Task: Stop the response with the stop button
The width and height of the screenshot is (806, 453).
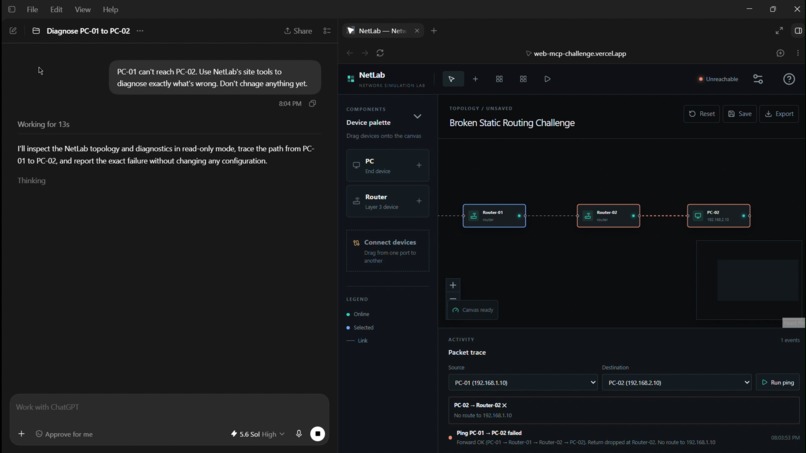Action: click(318, 434)
